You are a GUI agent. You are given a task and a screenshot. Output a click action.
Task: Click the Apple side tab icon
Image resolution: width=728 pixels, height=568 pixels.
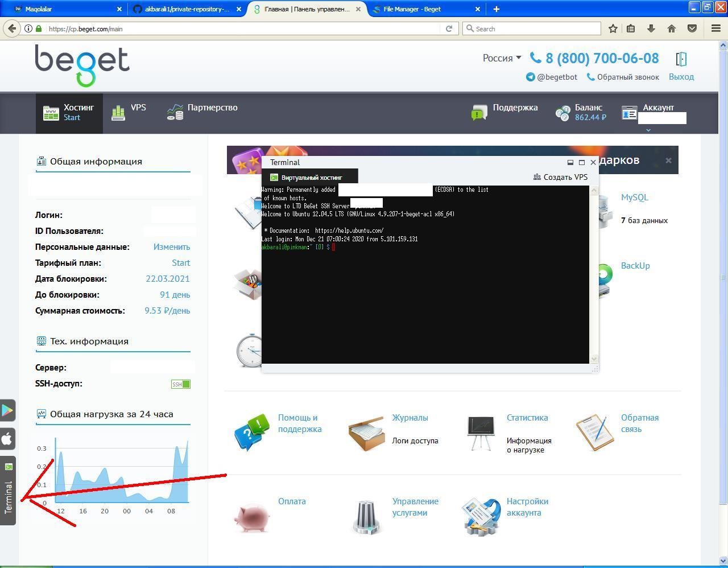tap(7, 439)
